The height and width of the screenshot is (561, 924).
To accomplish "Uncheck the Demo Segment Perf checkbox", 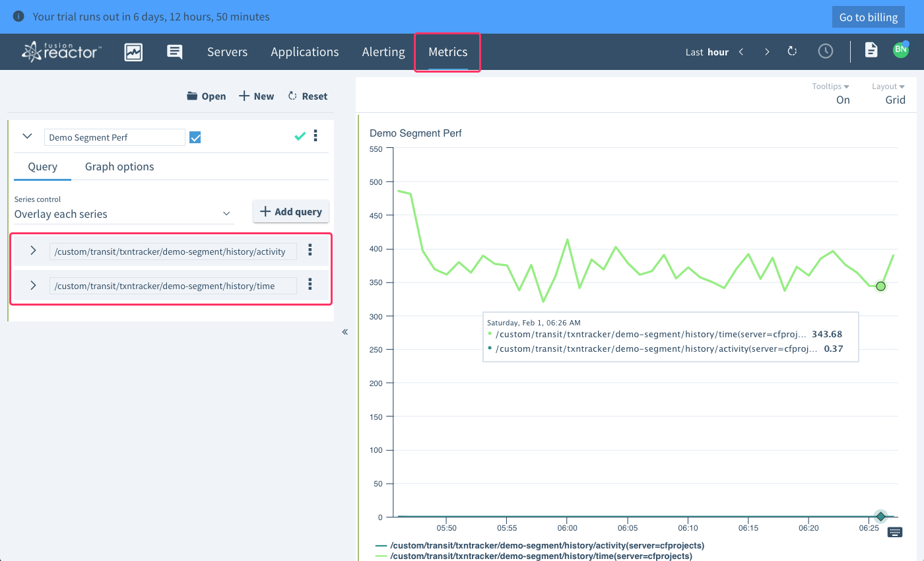I will click(x=195, y=137).
